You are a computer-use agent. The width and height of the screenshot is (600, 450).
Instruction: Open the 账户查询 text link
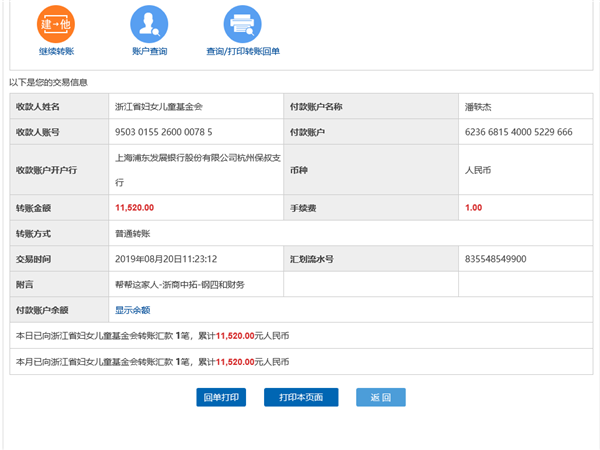pos(149,51)
